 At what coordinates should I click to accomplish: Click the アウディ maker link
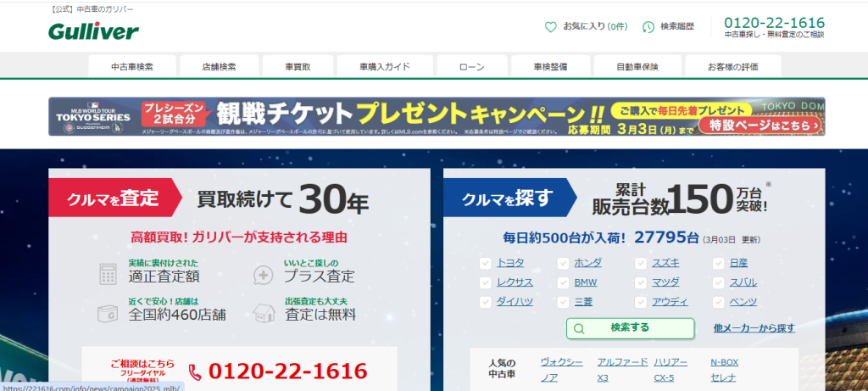coord(670,302)
